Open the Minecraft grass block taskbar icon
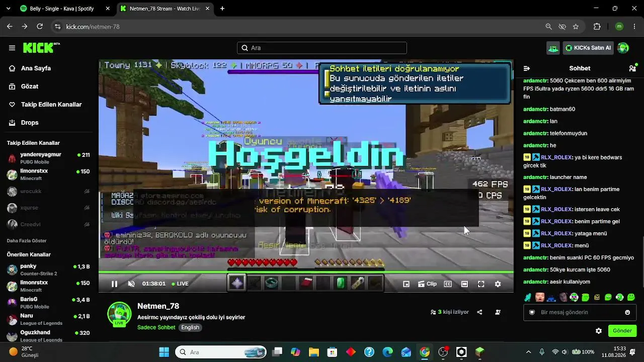The height and width of the screenshot is (362, 644). [480, 352]
